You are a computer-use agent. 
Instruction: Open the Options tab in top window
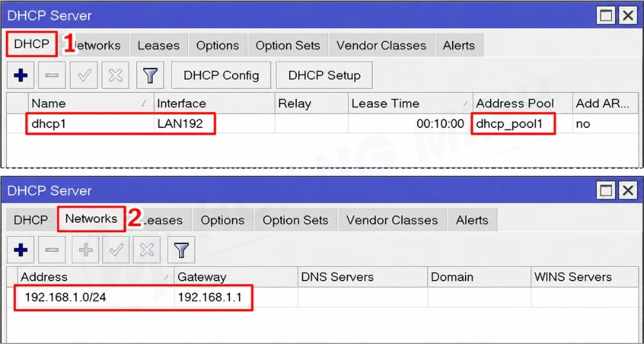(x=217, y=45)
